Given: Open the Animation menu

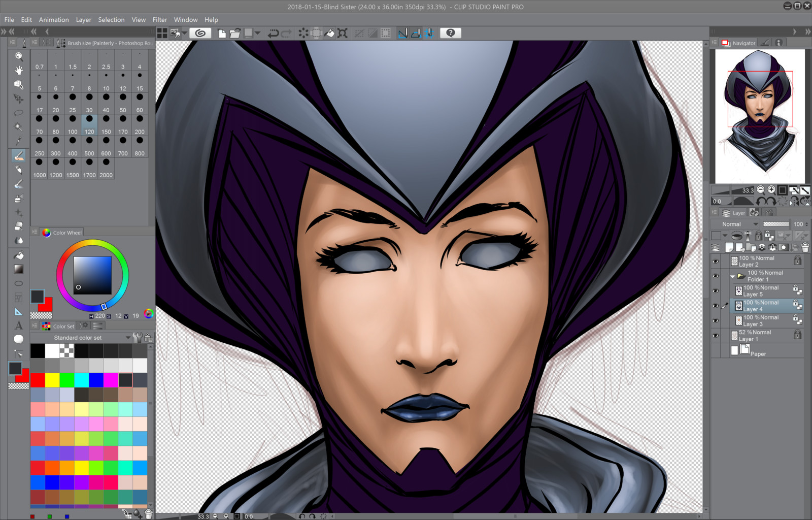Looking at the screenshot, I should click(x=54, y=20).
